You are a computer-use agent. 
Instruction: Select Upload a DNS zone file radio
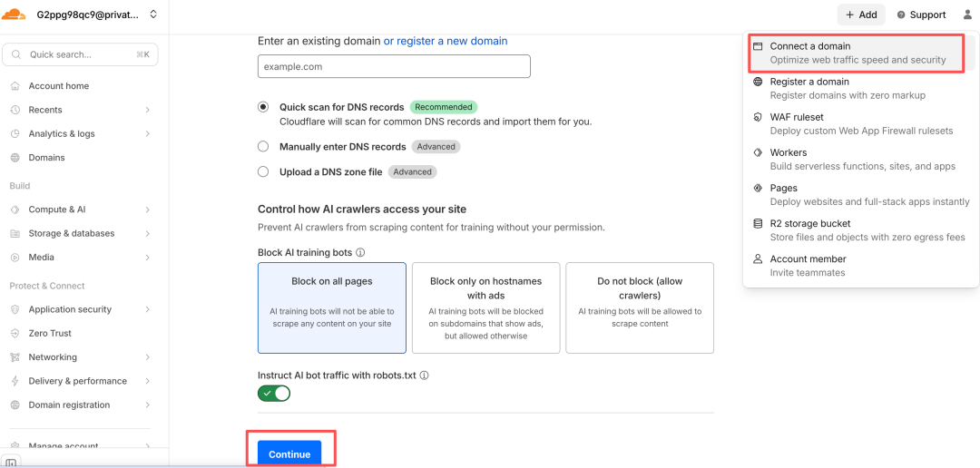coord(263,171)
